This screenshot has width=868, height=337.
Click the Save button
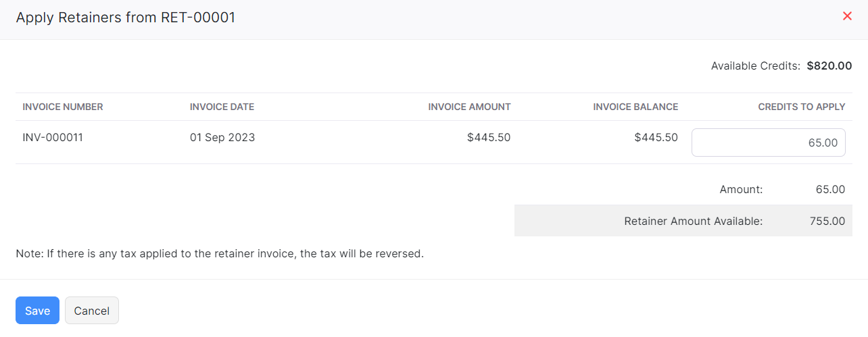pos(37,311)
